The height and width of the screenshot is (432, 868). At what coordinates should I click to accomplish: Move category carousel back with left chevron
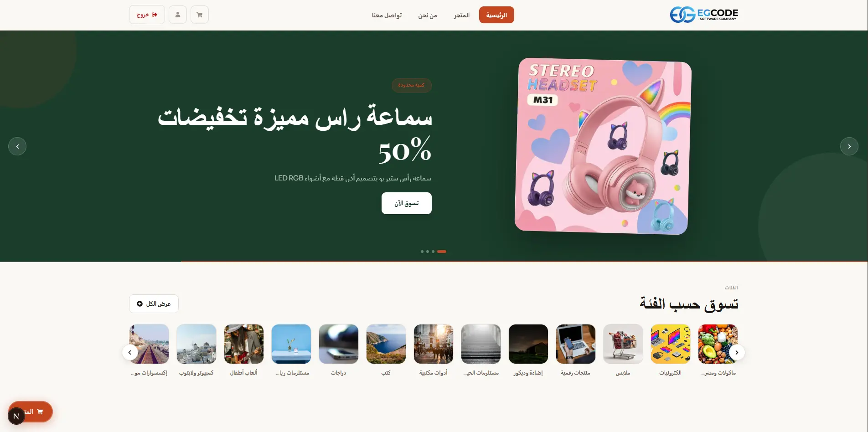130,352
